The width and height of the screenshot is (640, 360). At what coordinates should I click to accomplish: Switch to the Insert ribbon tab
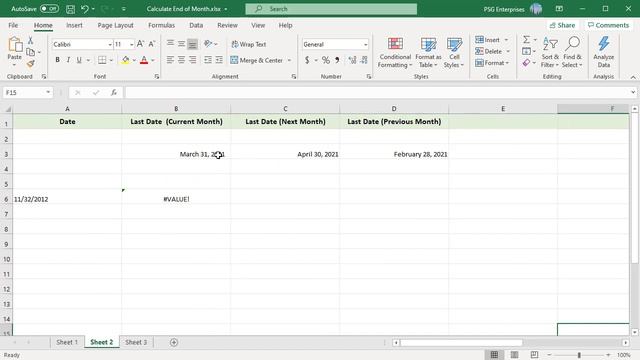click(x=74, y=25)
